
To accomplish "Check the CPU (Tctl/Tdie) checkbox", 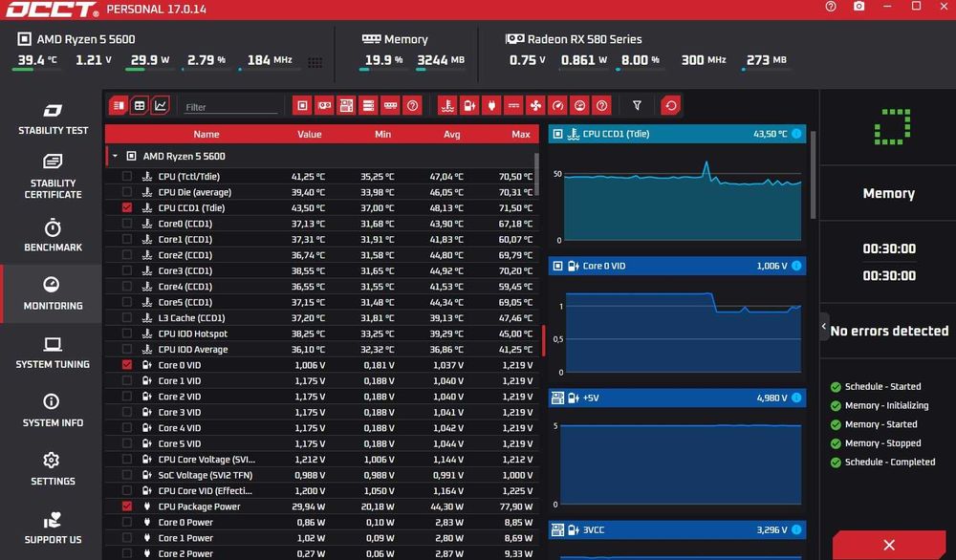I will pyautogui.click(x=127, y=176).
